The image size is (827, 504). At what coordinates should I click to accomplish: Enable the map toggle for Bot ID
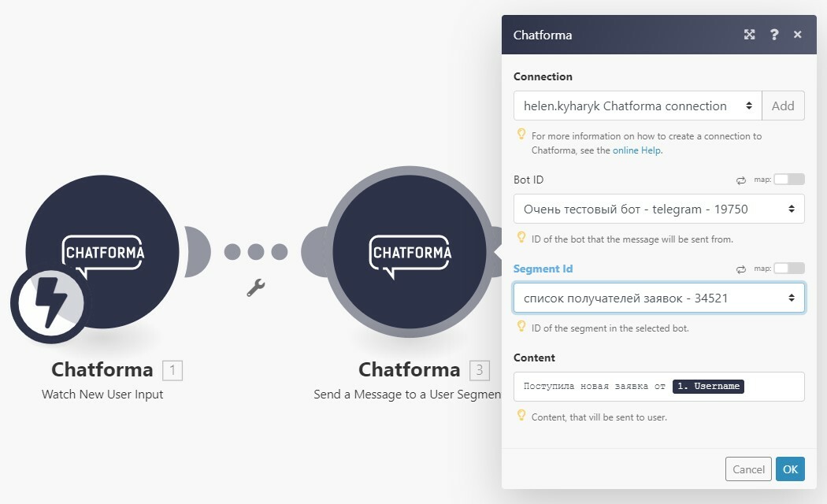(789, 180)
